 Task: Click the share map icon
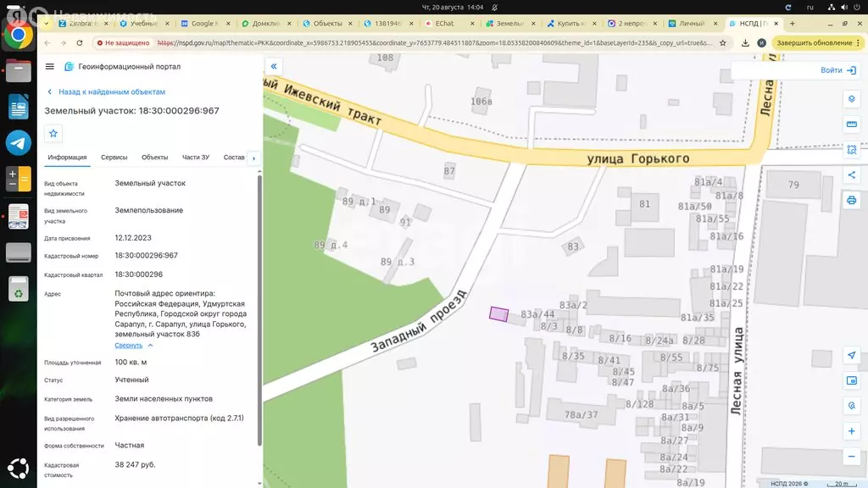coord(851,175)
